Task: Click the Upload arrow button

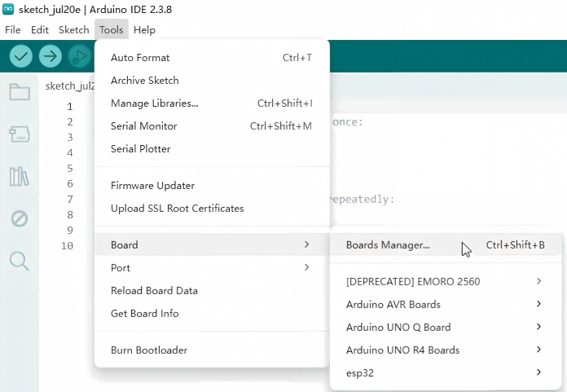Action: pyautogui.click(x=51, y=56)
